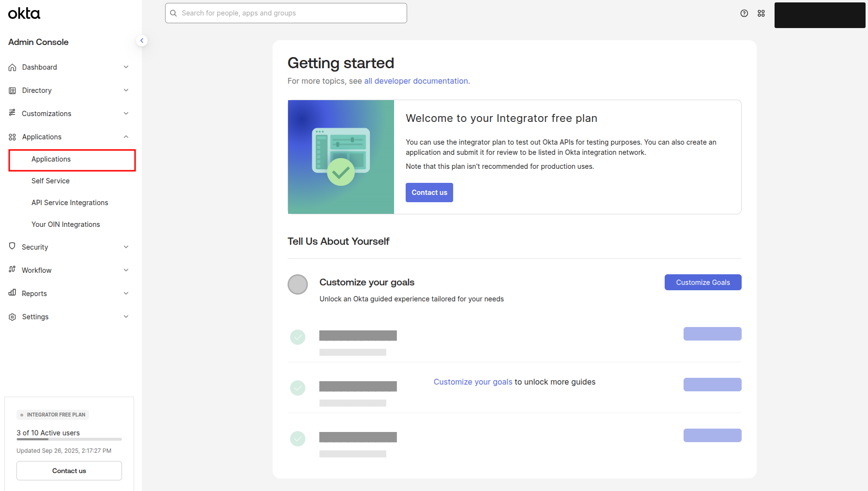Open Your OIN Integrations
Screen dimensions: 868x491
pos(66,224)
